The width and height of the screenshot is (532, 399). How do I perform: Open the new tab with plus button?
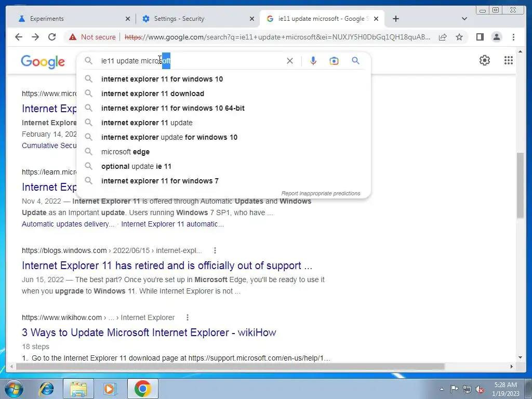click(x=395, y=19)
